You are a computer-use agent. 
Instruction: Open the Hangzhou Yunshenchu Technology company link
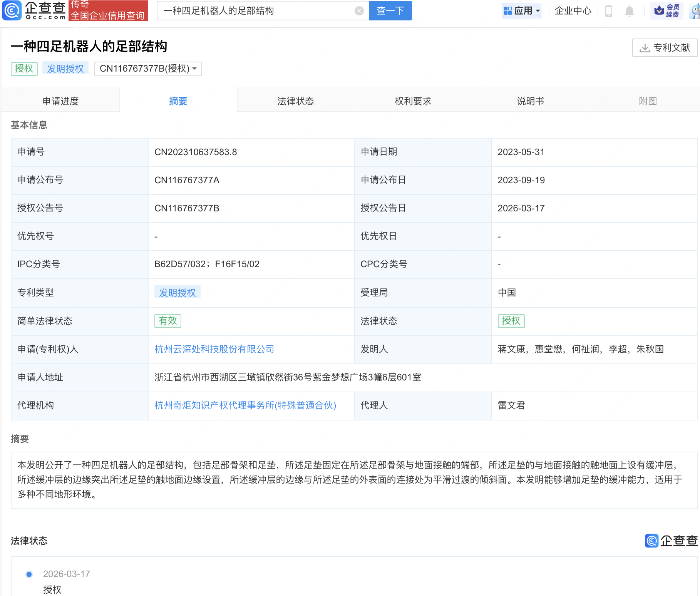tap(214, 349)
